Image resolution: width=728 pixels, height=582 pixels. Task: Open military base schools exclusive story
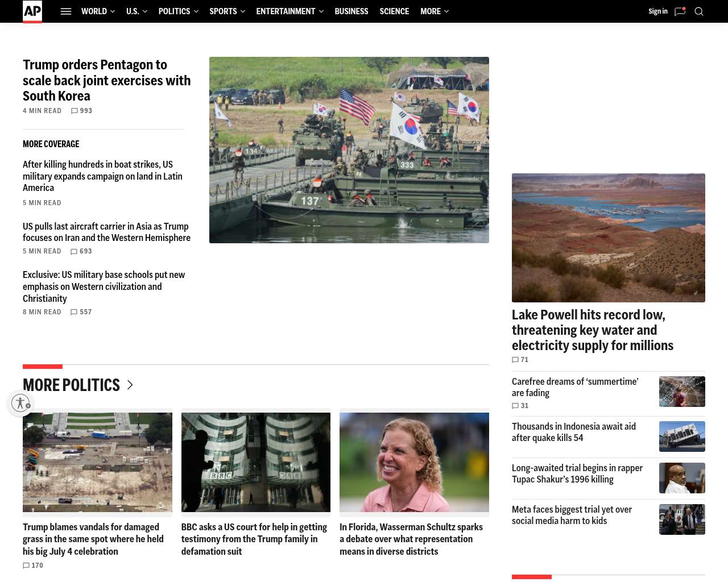(104, 286)
